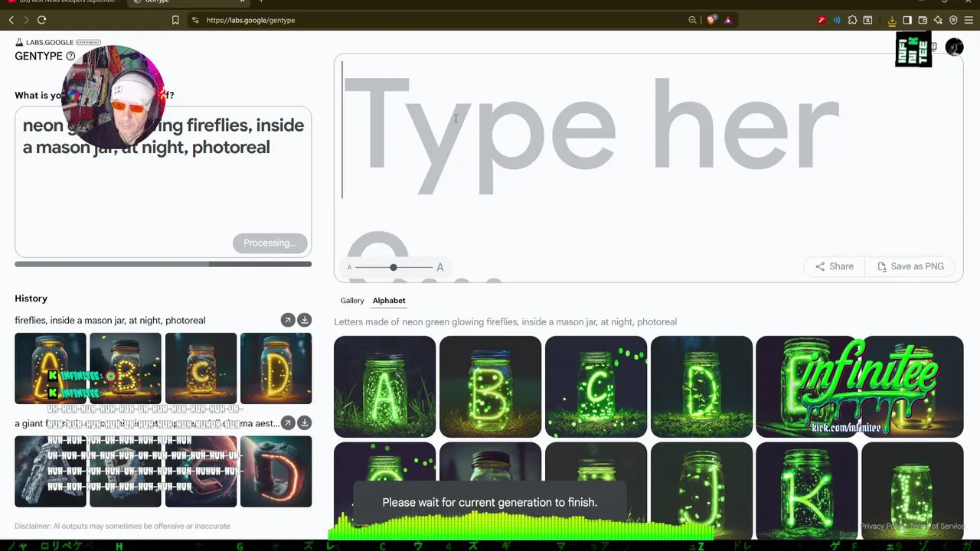
Task: Open the Leo AI sparkle icon
Action: [x=938, y=20]
